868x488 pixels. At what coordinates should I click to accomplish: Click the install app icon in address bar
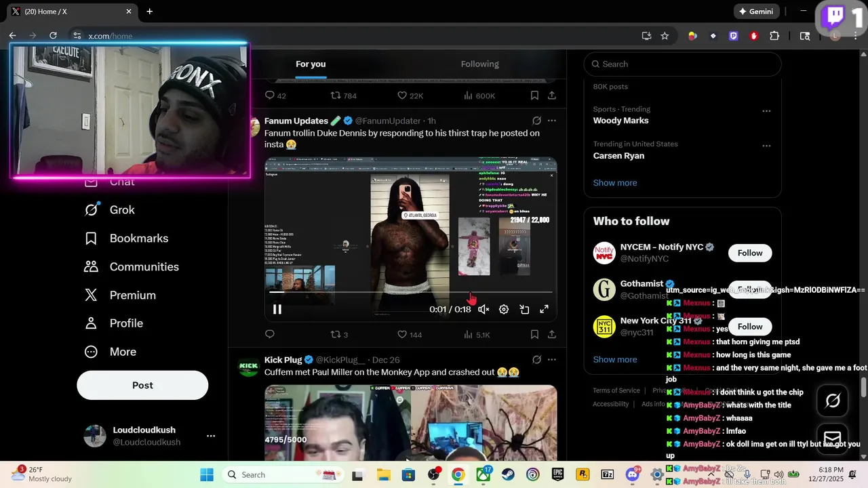646,36
